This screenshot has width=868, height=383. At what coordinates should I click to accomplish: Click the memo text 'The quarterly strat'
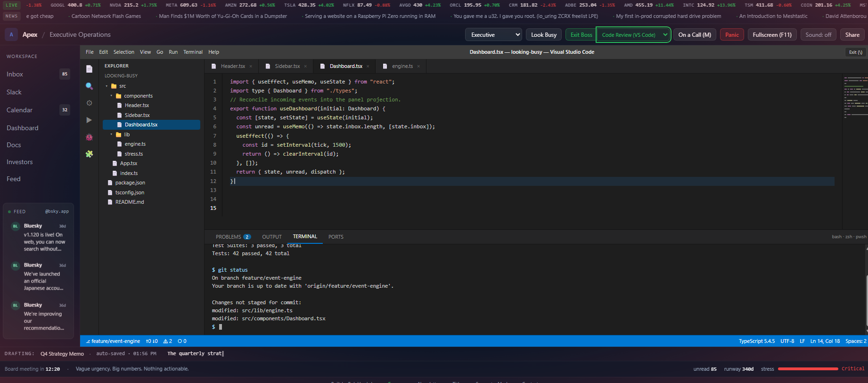[194, 353]
